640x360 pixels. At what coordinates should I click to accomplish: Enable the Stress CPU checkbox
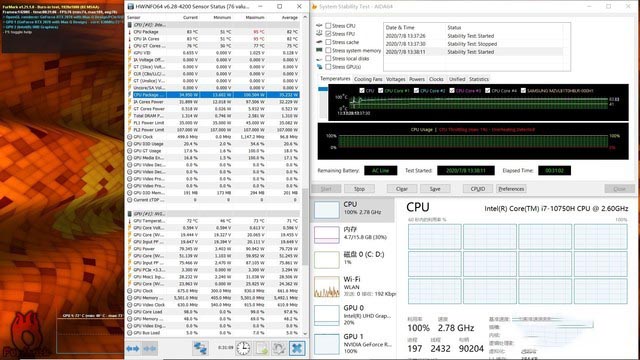[328, 26]
